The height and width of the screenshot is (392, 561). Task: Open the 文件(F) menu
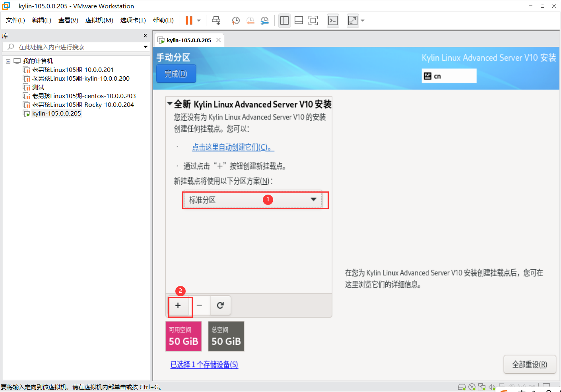pyautogui.click(x=16, y=20)
